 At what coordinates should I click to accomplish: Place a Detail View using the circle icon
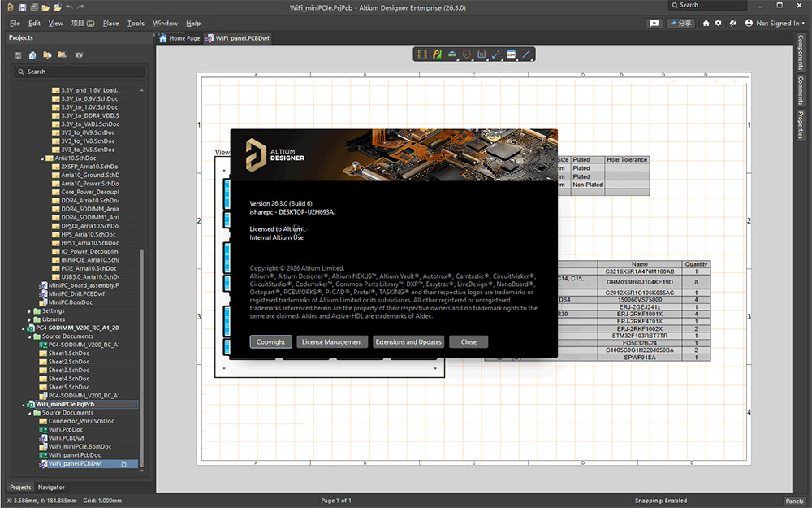[x=467, y=54]
